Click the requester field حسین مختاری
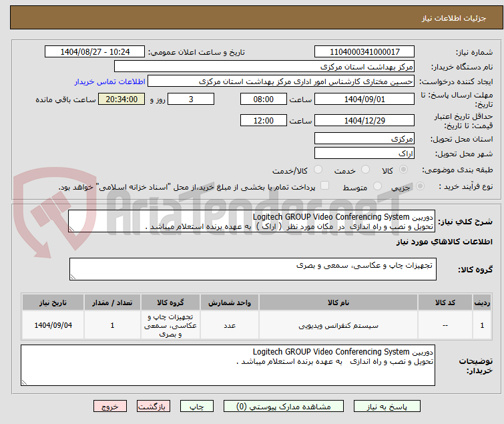The image size is (504, 424). pyautogui.click(x=281, y=81)
